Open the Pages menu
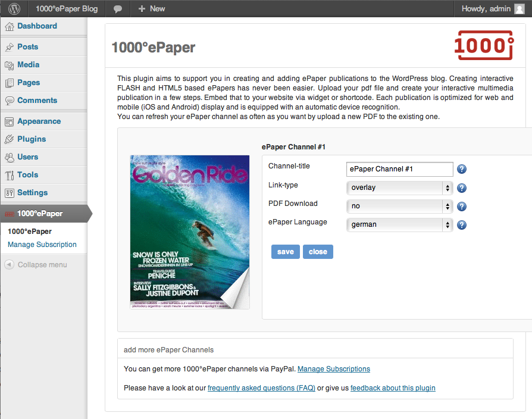532x419 pixels. (29, 83)
